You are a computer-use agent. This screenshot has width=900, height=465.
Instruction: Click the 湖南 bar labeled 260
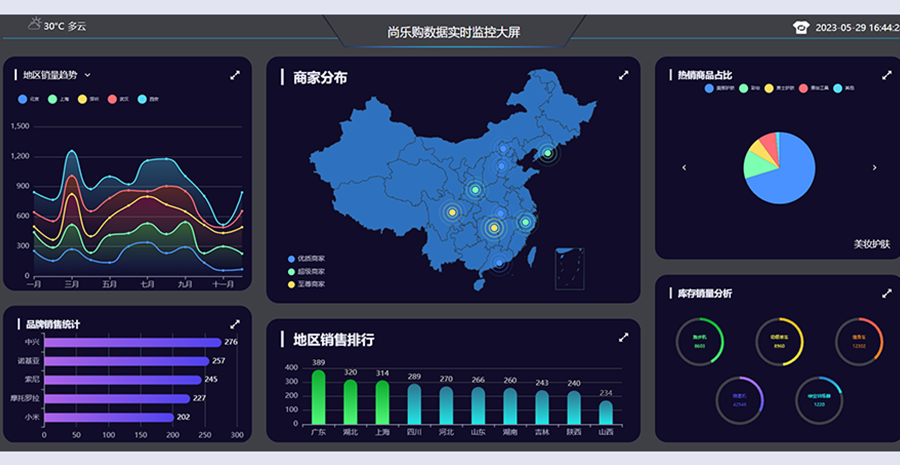[x=510, y=406]
